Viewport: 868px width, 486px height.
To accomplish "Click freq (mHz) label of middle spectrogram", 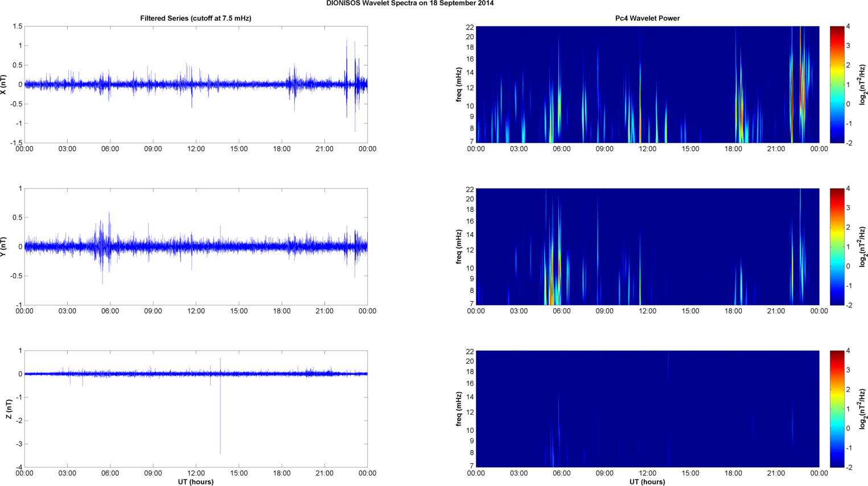I will coord(459,246).
